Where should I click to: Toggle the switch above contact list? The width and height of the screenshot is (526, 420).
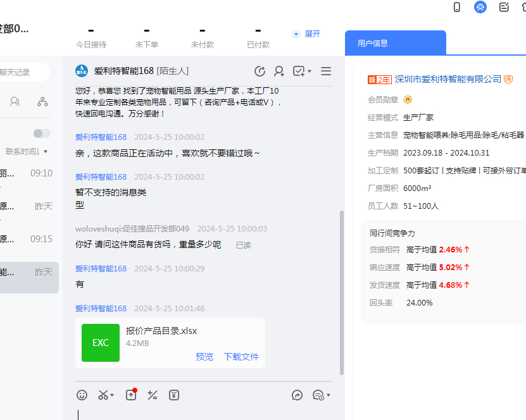coord(42,133)
